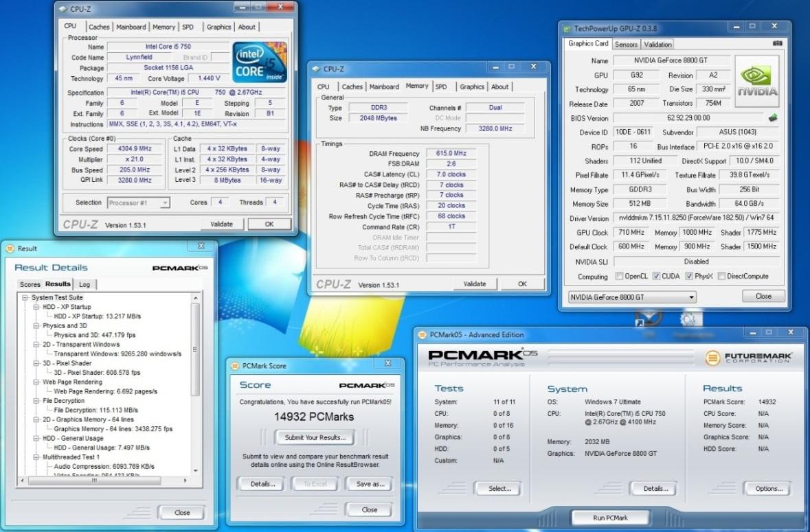
Task: Toggle the PhysX checkbox
Action: point(689,276)
